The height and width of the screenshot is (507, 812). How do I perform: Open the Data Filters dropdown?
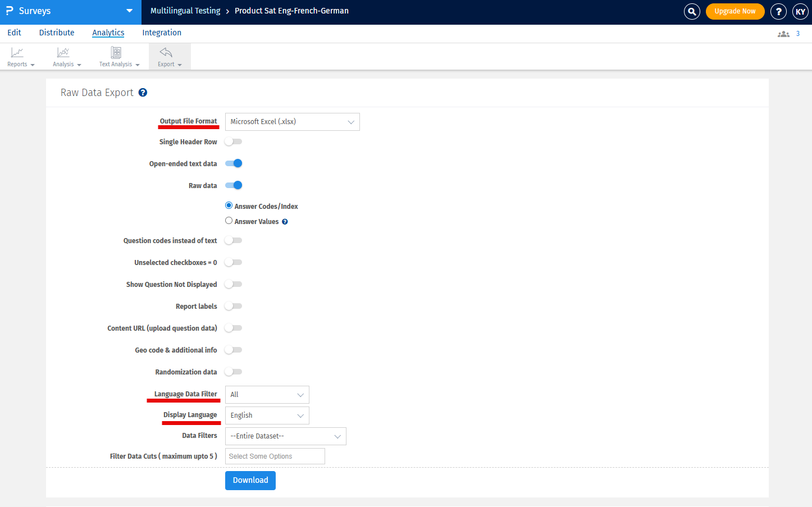pos(285,436)
